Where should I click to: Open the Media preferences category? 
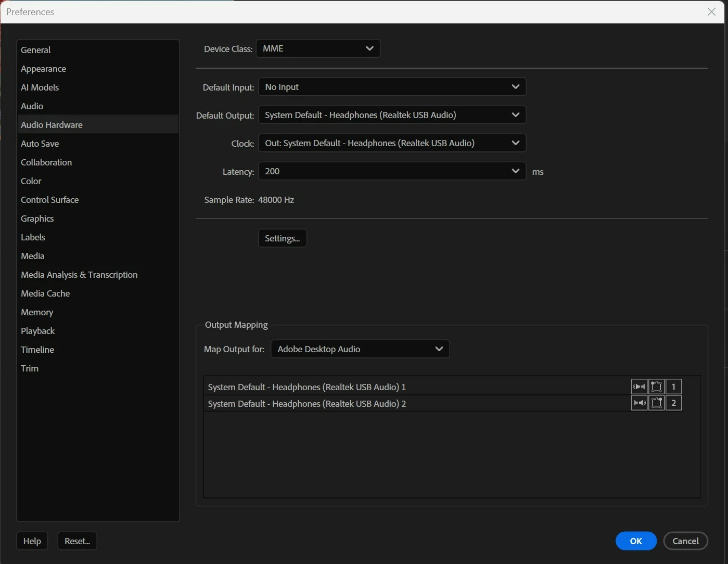[98, 256]
